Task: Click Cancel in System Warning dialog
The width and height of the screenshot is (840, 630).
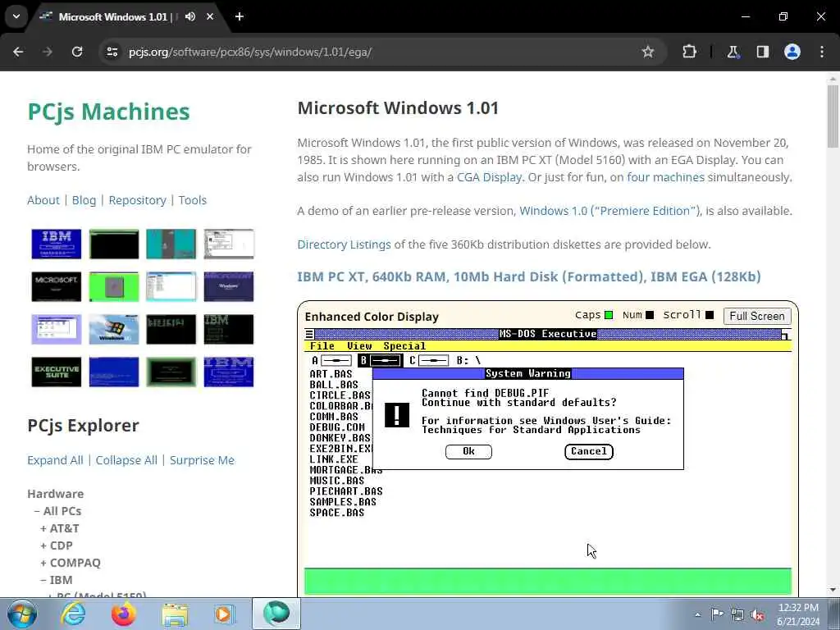Action: coord(589,452)
